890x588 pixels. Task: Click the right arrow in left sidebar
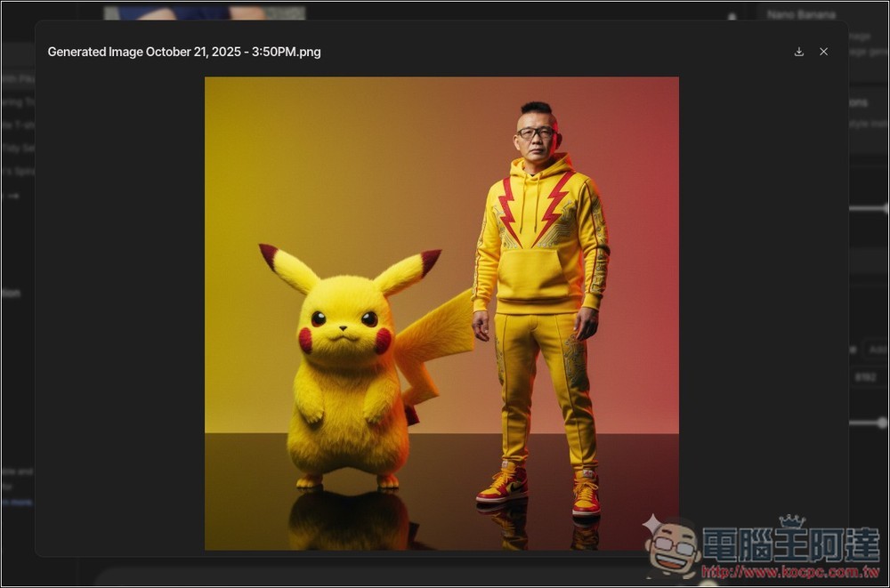coord(12,195)
